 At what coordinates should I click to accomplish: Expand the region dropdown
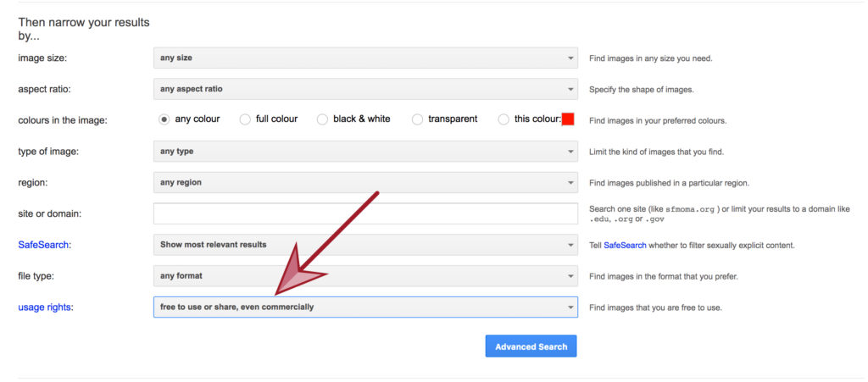pyautogui.click(x=365, y=182)
